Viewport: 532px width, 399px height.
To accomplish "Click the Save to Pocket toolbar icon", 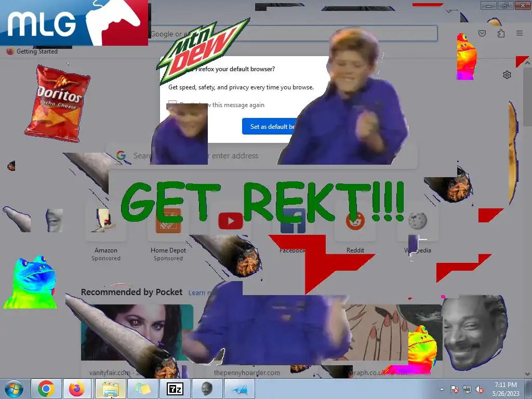I will [x=482, y=33].
